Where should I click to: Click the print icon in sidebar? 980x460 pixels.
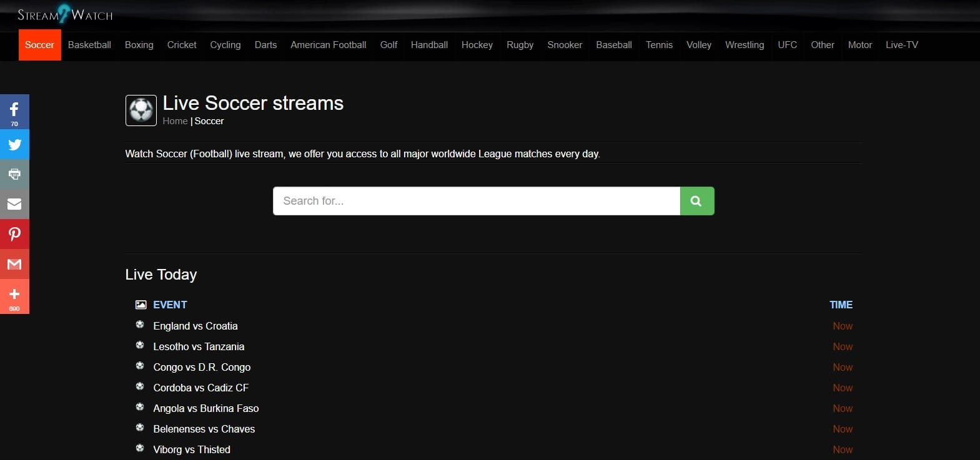14,174
